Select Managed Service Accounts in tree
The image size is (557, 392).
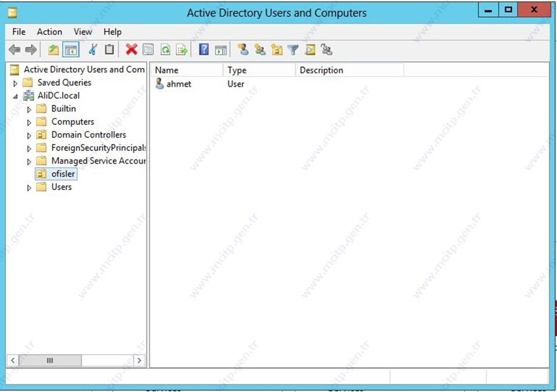tap(99, 161)
